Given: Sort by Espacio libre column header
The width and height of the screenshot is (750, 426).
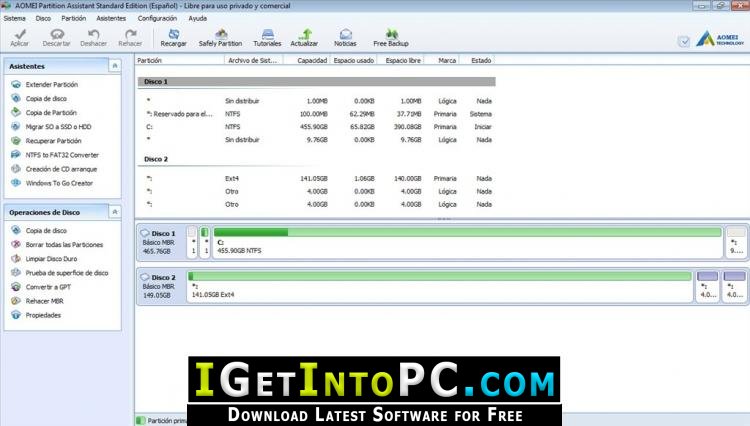Looking at the screenshot, I should point(400,60).
